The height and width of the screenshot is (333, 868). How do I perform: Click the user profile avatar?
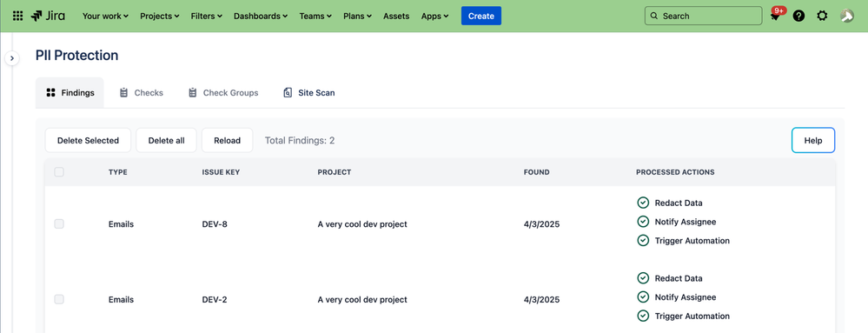[x=846, y=16]
